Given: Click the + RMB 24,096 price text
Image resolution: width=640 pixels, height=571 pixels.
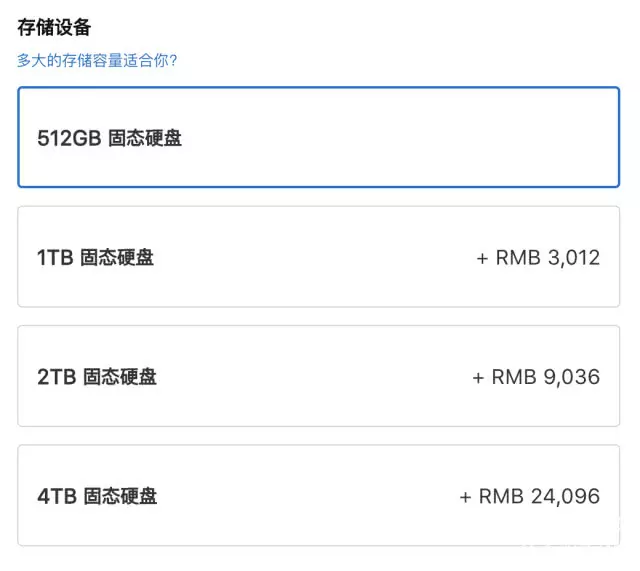Looking at the screenshot, I should 530,496.
